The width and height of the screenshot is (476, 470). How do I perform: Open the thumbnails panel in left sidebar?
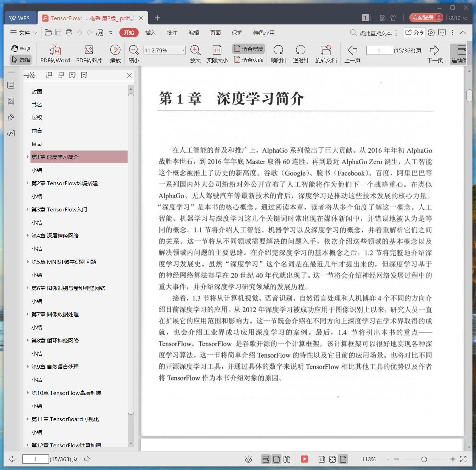coord(11,101)
